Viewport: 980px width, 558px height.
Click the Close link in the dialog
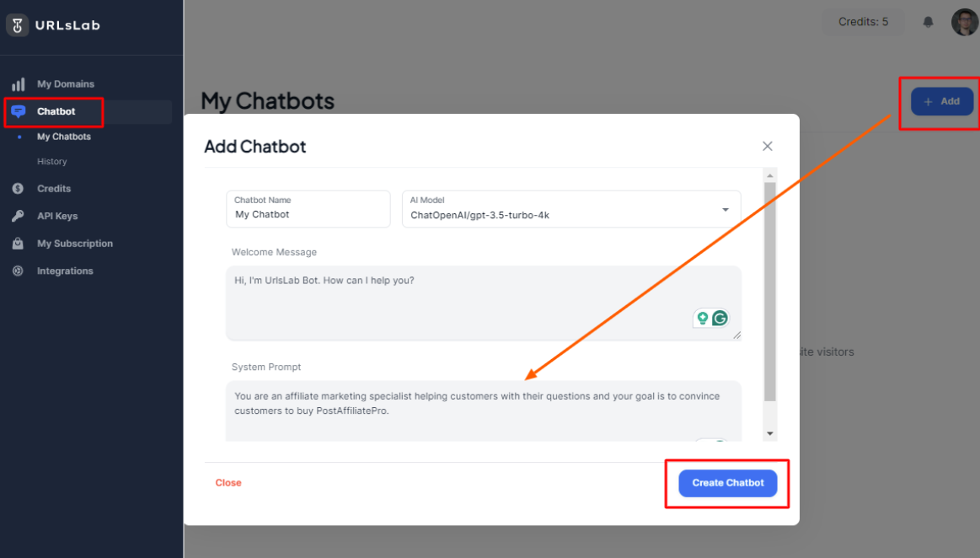[x=228, y=482]
